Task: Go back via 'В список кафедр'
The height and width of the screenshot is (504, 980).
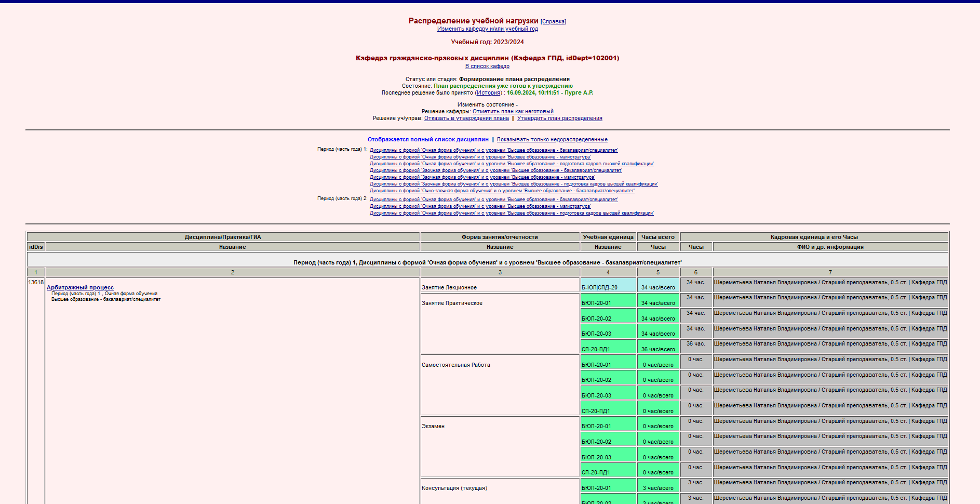Action: [487, 67]
